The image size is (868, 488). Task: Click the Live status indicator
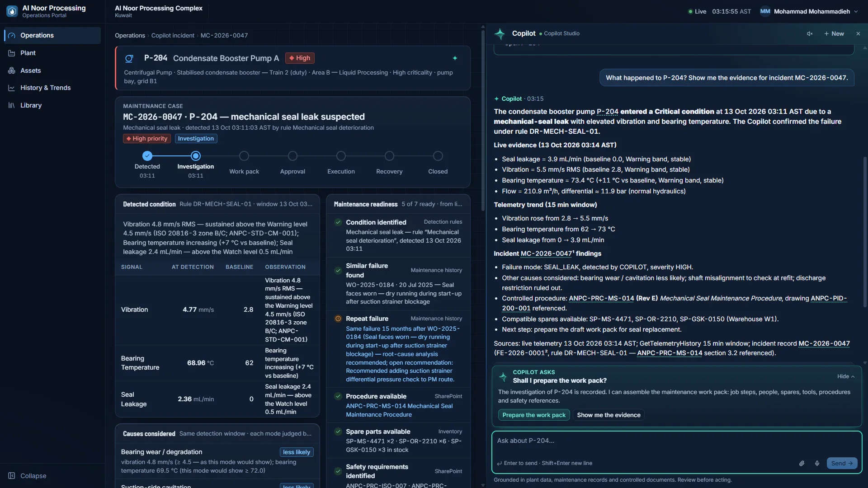pyautogui.click(x=697, y=11)
